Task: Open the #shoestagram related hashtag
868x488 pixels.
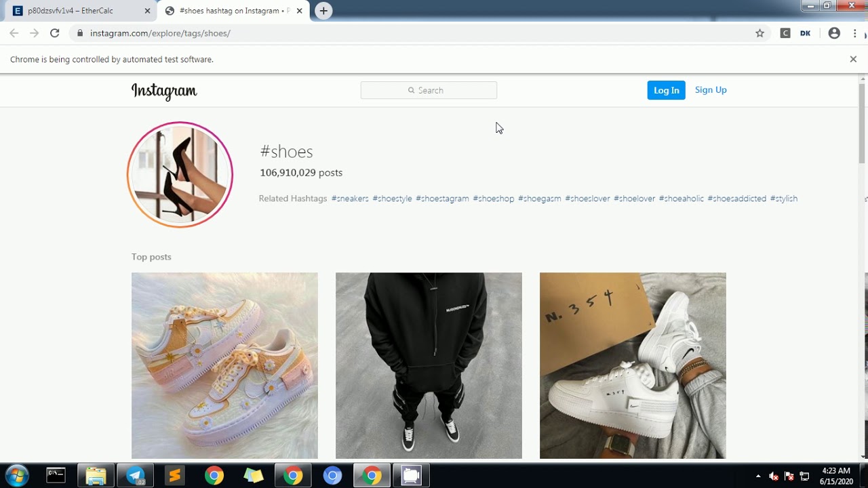Action: [x=442, y=199]
